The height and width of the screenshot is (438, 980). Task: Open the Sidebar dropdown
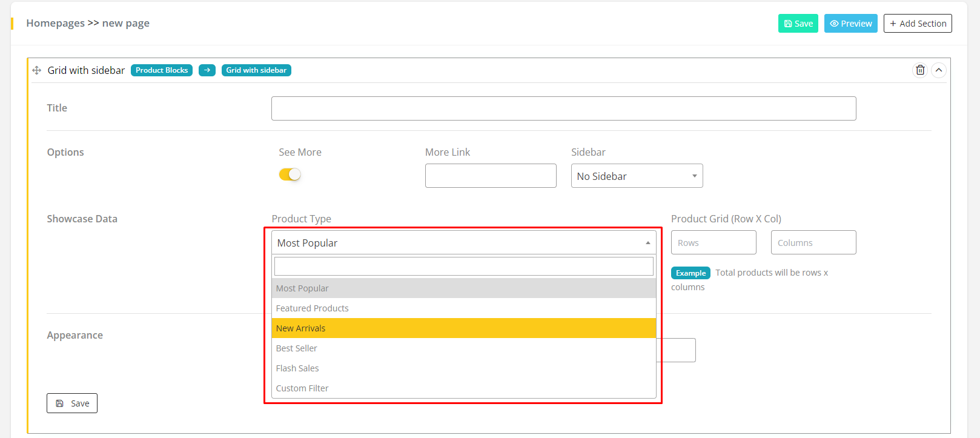(637, 176)
